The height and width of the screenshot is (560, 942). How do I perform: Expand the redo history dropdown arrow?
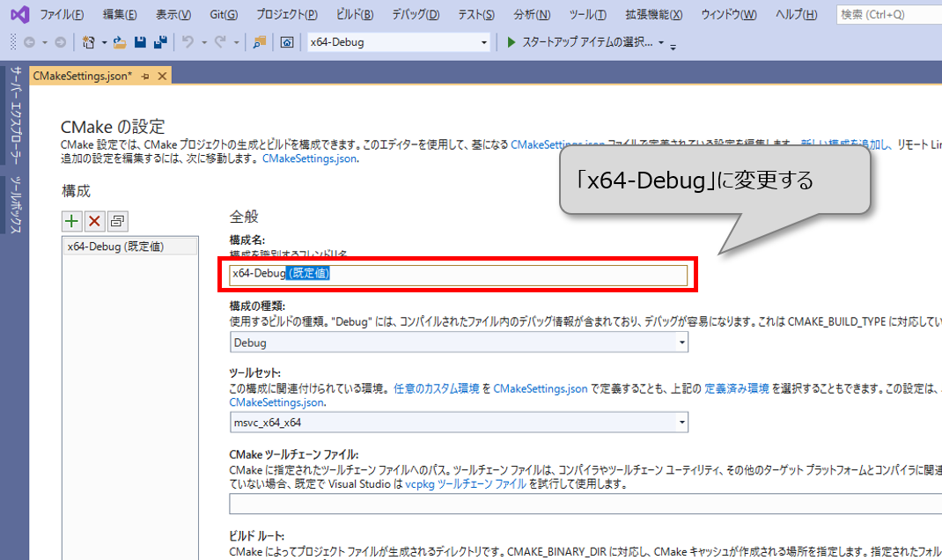pyautogui.click(x=236, y=42)
